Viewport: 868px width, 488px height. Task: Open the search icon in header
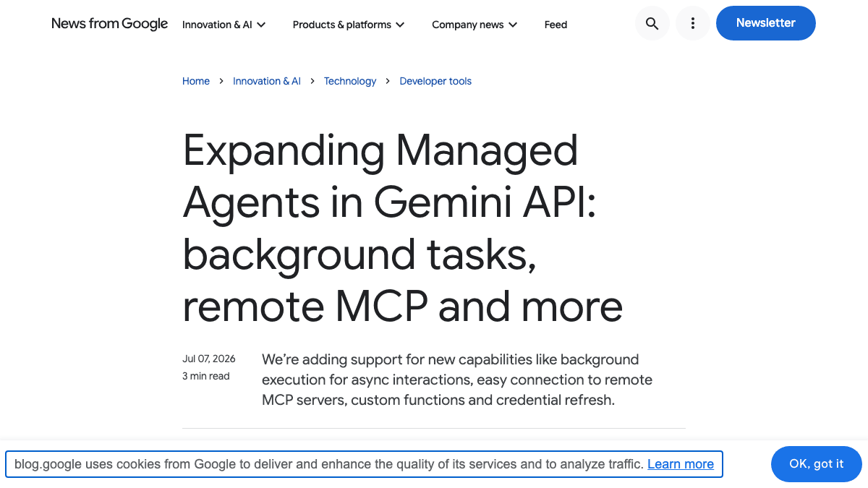652,24
